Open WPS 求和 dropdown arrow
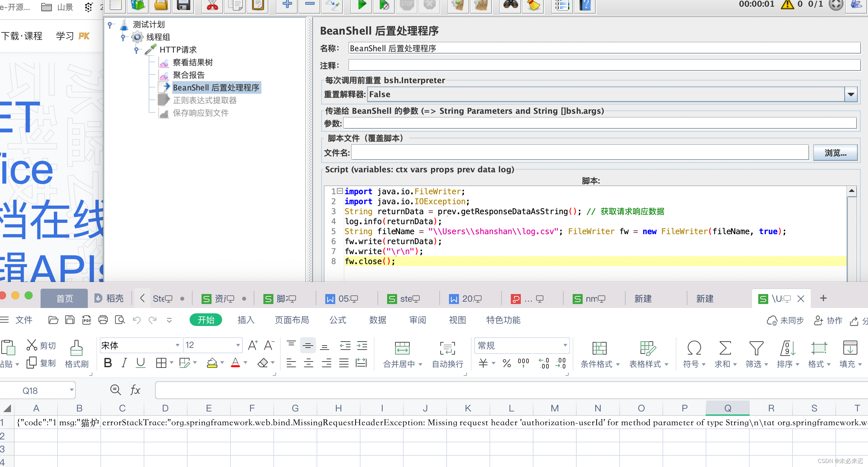This screenshot has width=868, height=467. pos(735,364)
